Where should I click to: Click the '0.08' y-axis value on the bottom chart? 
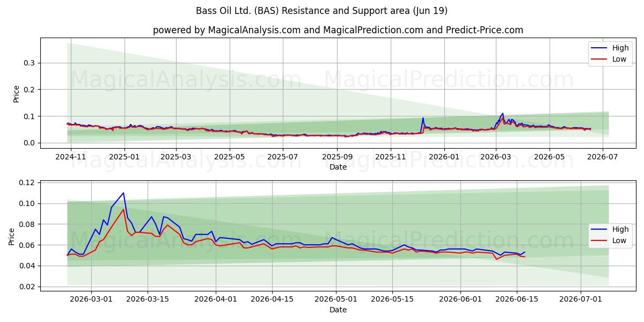pyautogui.click(x=28, y=224)
